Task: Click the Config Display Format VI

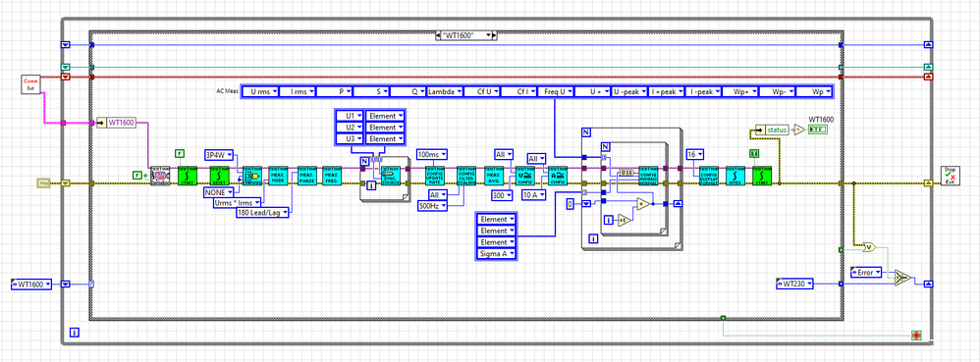Action: tap(709, 176)
